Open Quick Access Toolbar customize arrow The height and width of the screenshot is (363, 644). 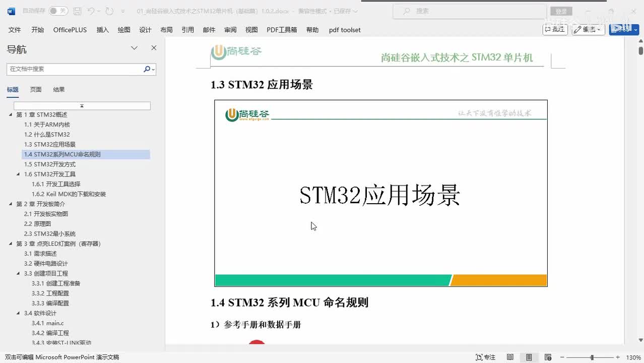point(122,11)
